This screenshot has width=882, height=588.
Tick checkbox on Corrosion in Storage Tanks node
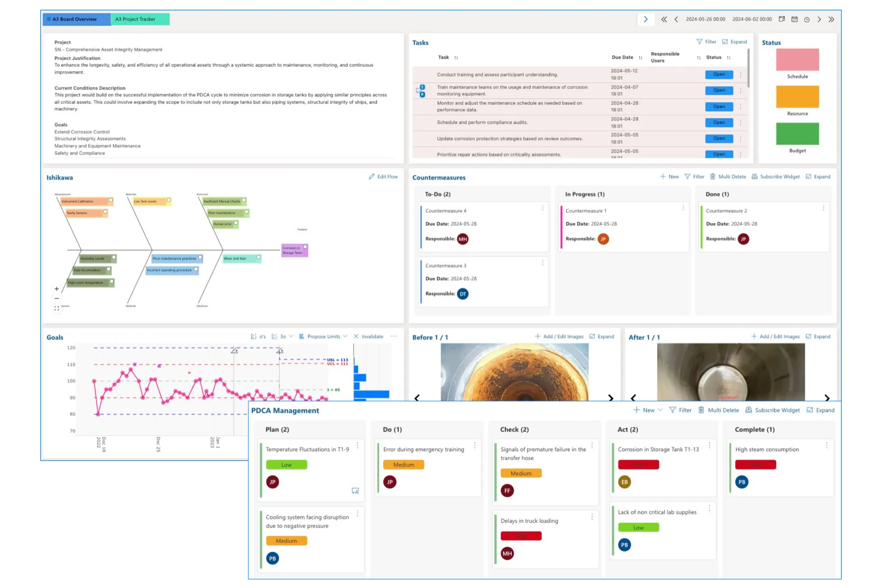[305, 247]
